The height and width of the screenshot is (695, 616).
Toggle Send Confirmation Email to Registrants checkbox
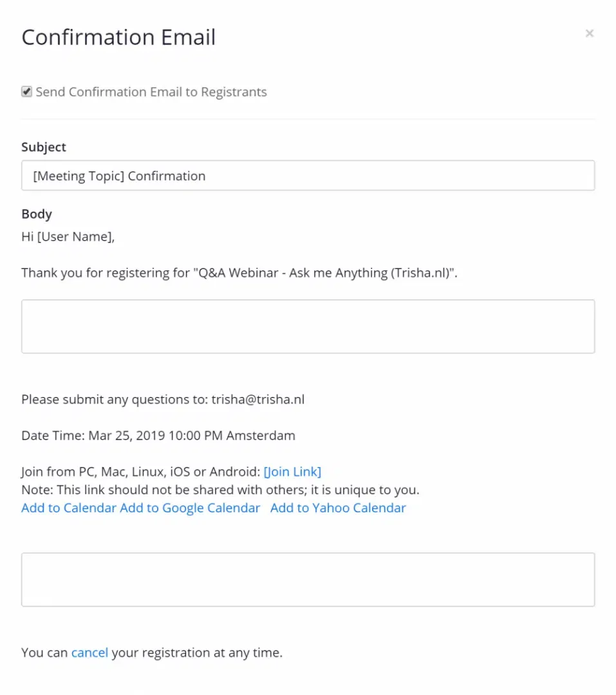coord(27,92)
